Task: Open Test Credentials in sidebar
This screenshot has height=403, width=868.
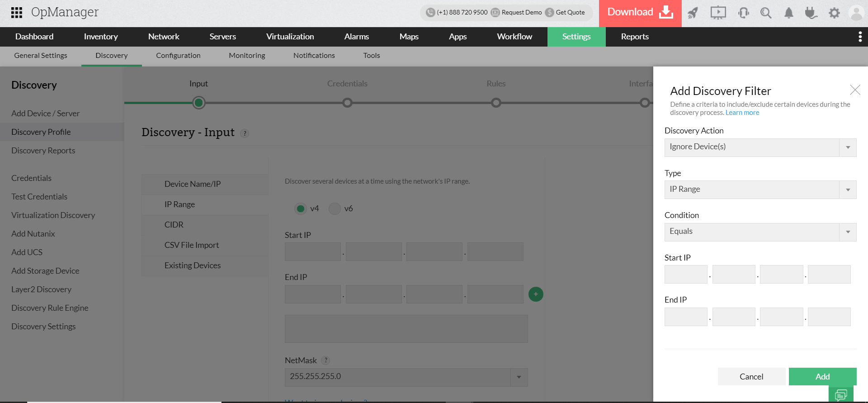Action: click(39, 197)
